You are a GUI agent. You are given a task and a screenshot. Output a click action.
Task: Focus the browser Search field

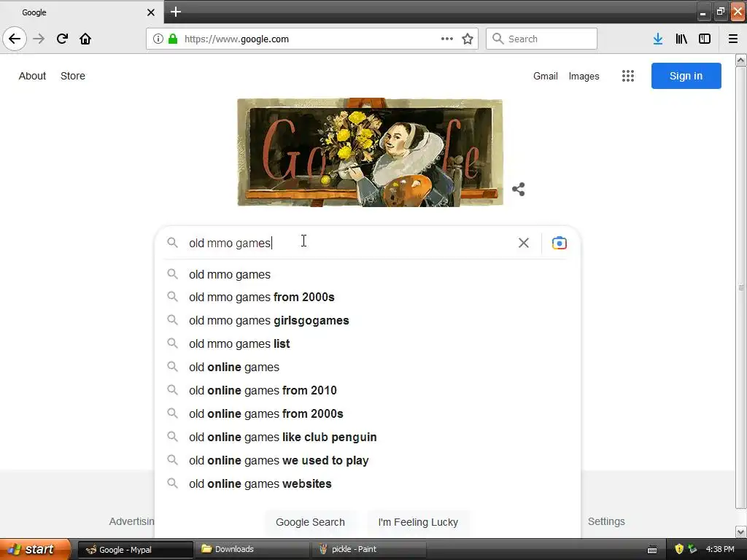(541, 39)
